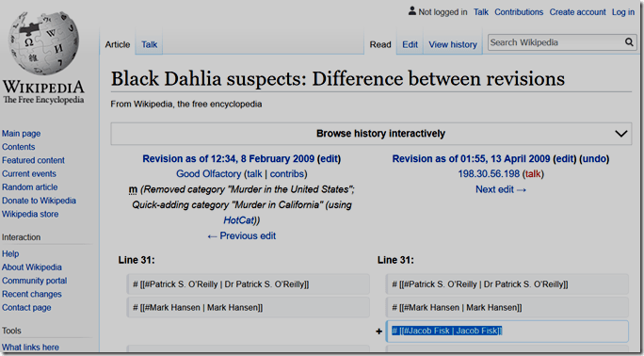Click the Create account link

tap(577, 12)
